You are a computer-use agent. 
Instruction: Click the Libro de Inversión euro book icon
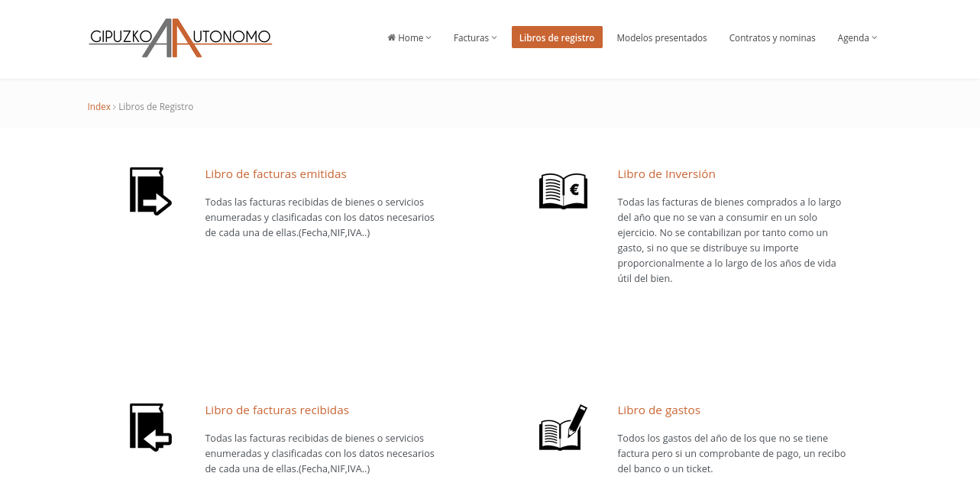tap(563, 191)
